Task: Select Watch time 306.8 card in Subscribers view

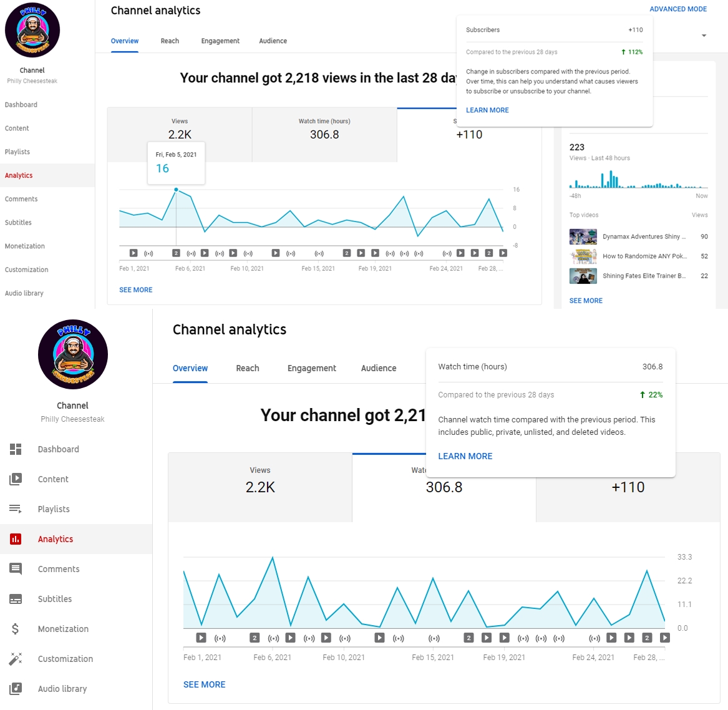Action: point(324,135)
